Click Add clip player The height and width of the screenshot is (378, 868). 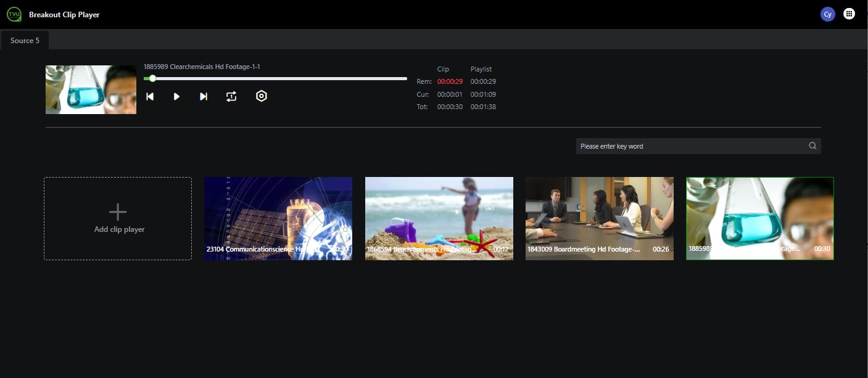click(x=117, y=218)
